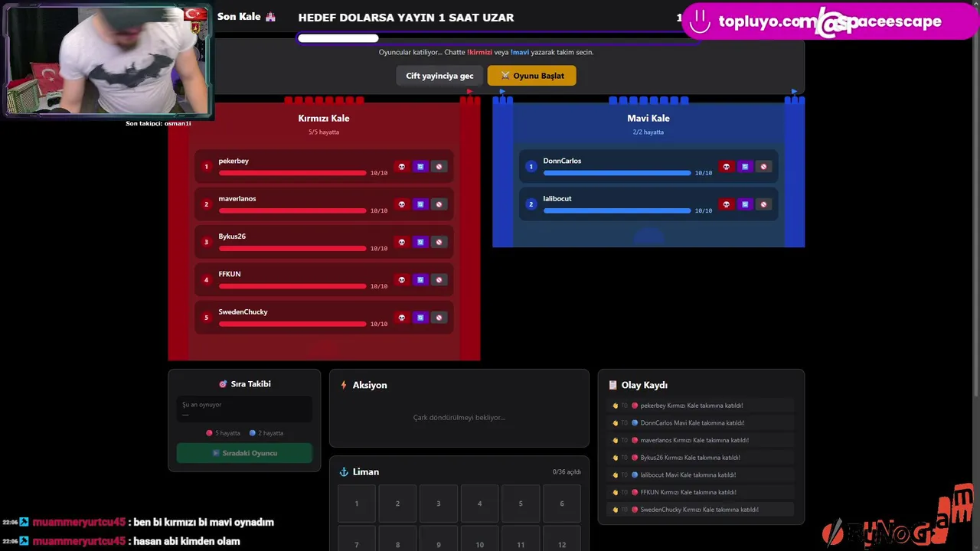Click the skull icon for Bykus26
980x551 pixels.
(x=401, y=242)
